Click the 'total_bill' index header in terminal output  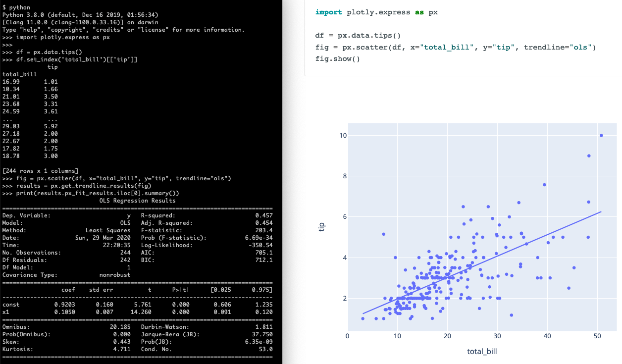[x=20, y=74]
